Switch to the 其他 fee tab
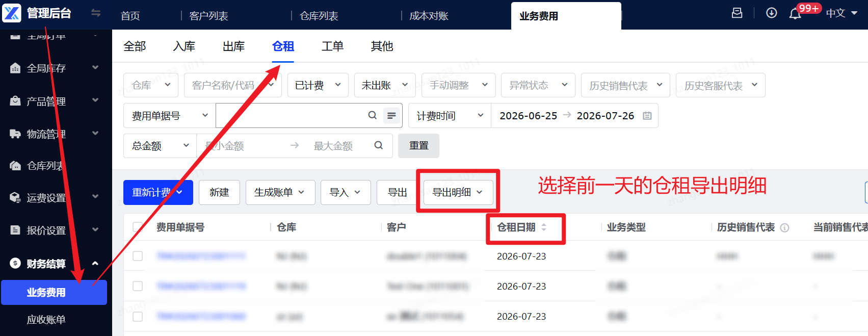868x336 pixels. pos(382,46)
